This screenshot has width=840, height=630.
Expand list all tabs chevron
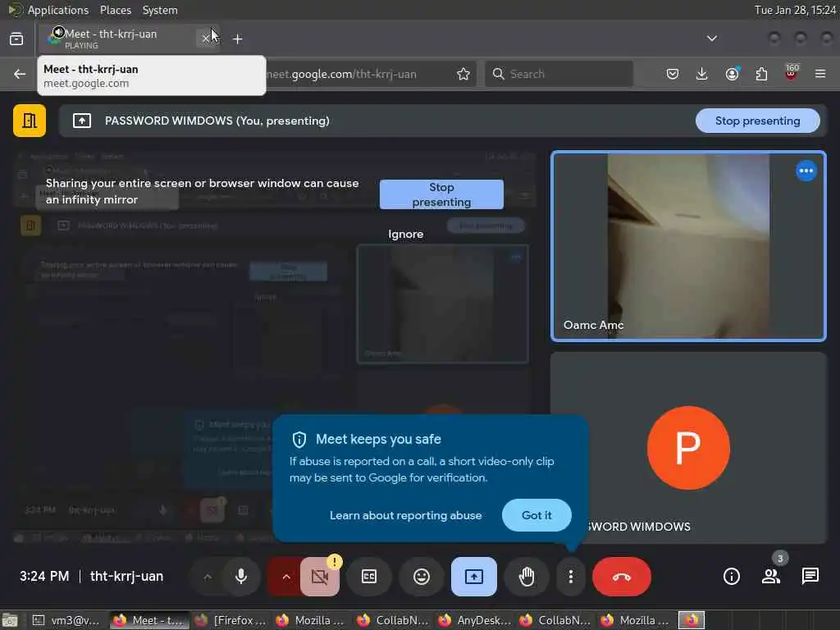711,39
